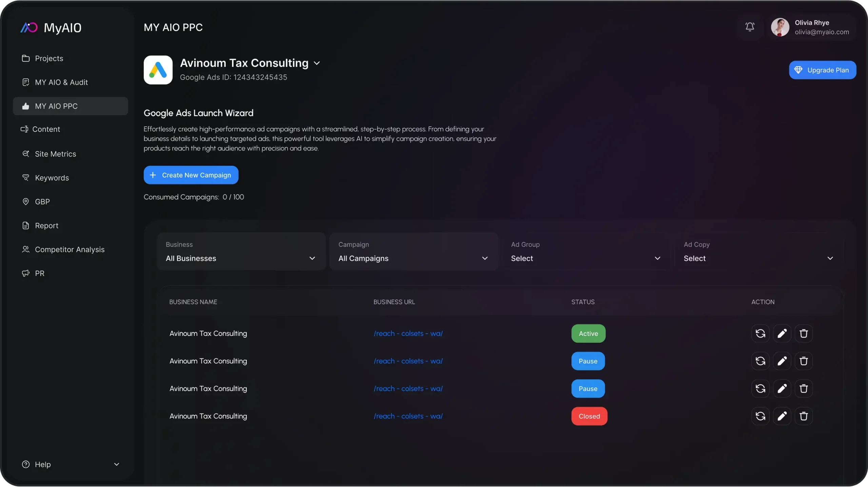Click the MY AIO & Audit icon
Screen dimensions: 868x487
(x=26, y=82)
